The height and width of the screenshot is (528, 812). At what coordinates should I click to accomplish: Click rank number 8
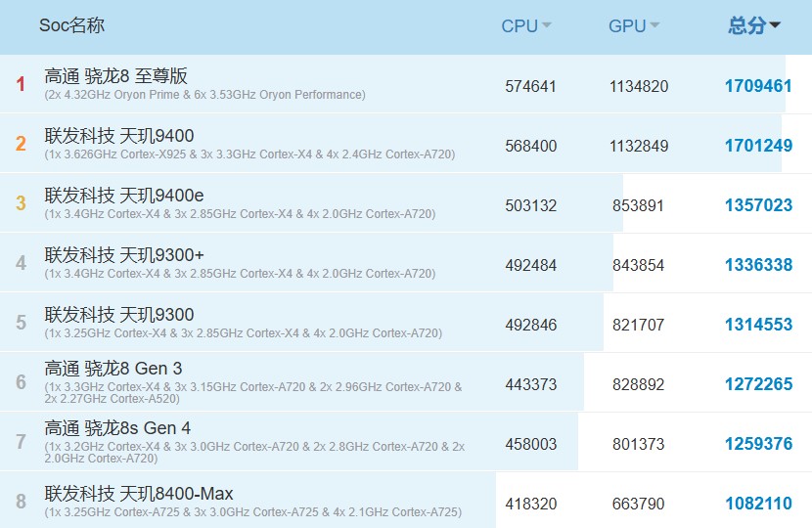click(21, 501)
